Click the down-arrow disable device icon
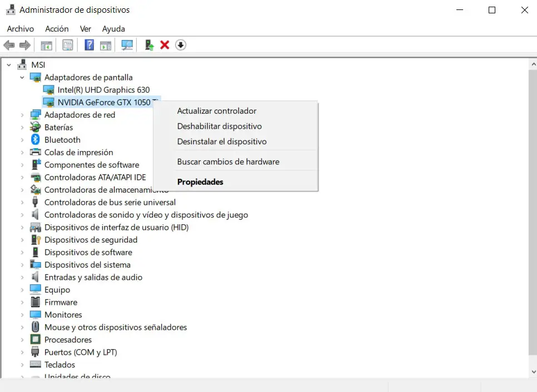537x392 pixels. tap(181, 45)
